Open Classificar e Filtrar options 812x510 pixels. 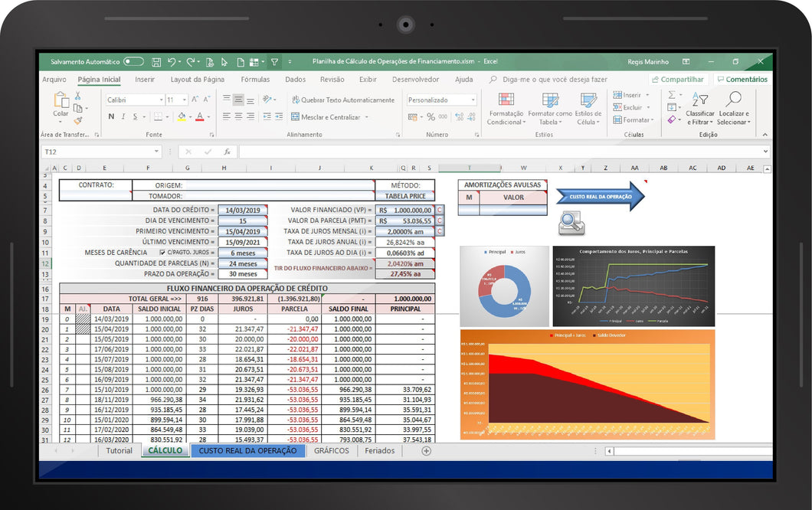699,109
